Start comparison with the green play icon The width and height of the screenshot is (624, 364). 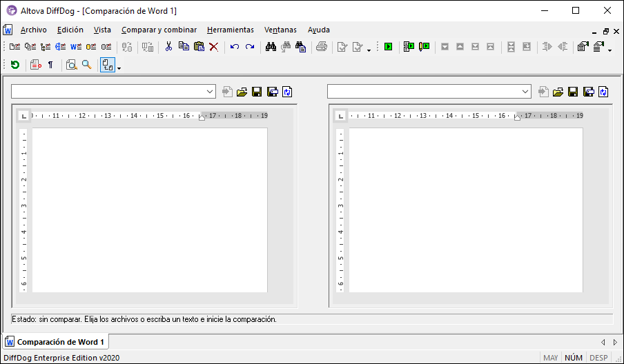[389, 47]
